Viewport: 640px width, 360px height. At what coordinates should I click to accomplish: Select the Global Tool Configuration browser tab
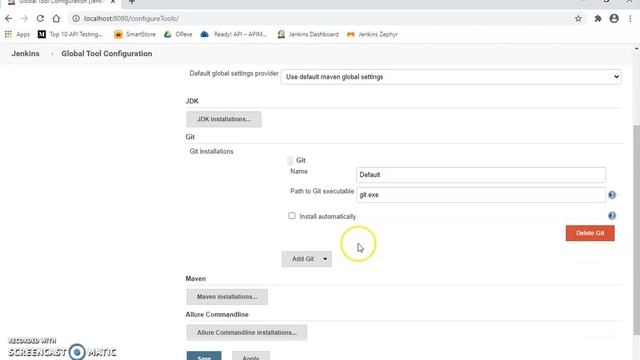click(61, 2)
